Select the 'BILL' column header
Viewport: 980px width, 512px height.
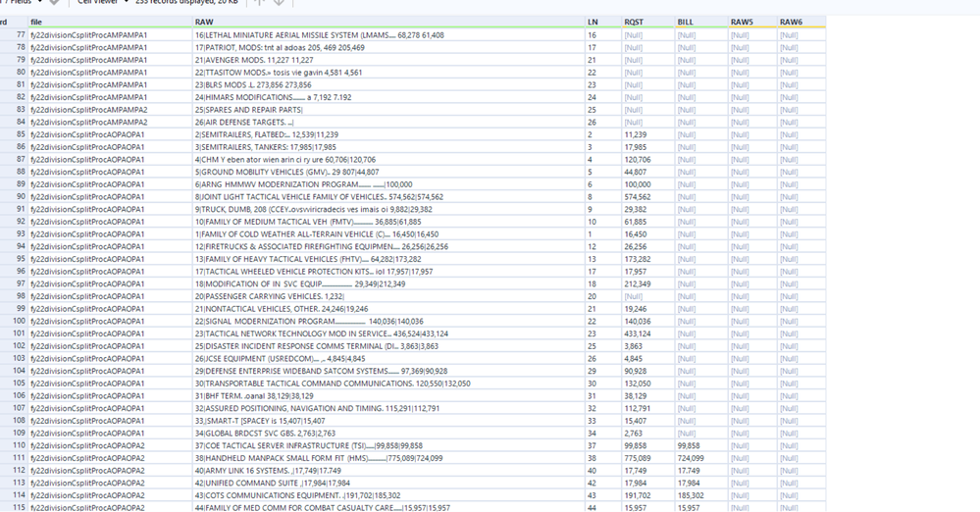pyautogui.click(x=700, y=22)
